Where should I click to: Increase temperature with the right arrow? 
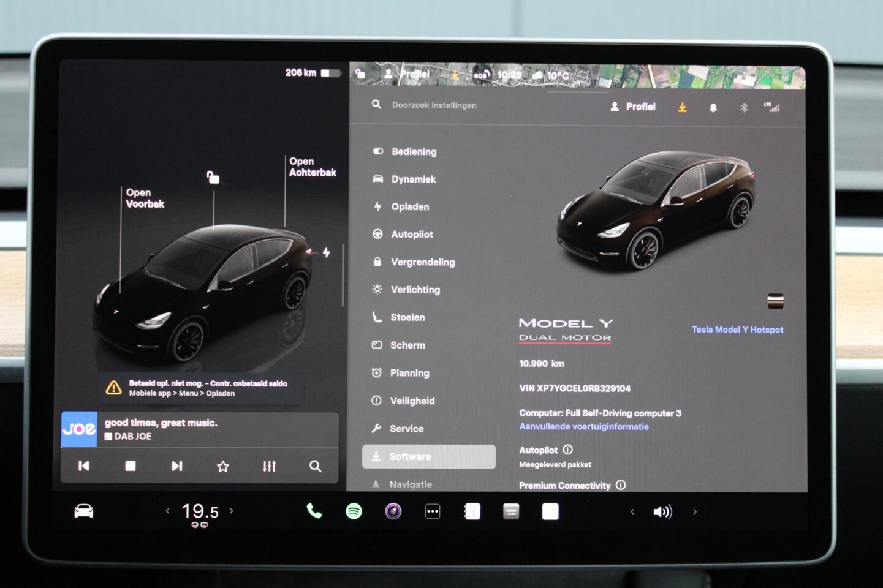click(232, 510)
